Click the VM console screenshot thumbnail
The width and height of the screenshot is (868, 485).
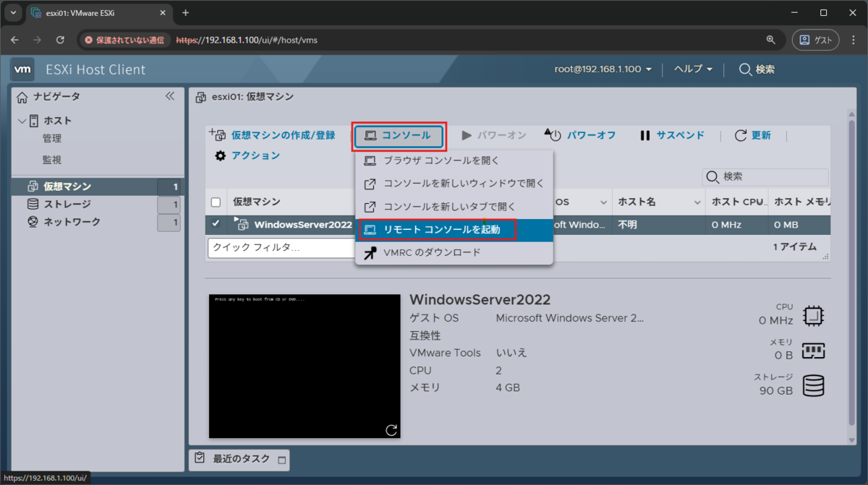305,366
